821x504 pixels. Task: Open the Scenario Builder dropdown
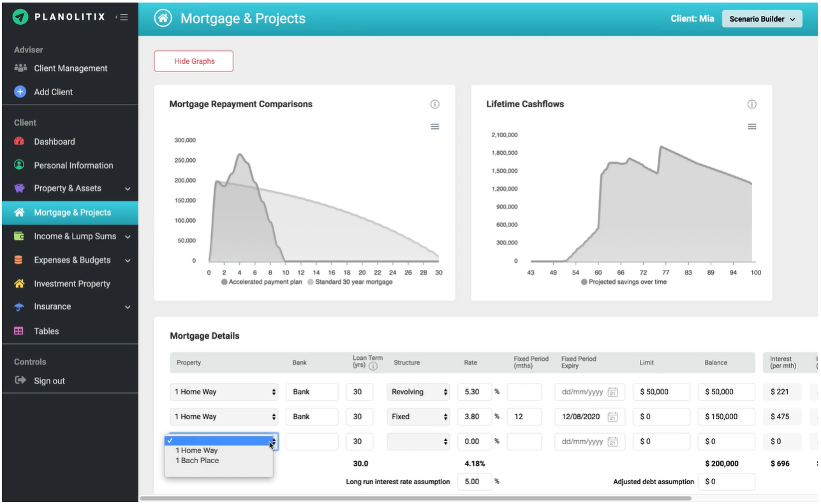pos(762,19)
